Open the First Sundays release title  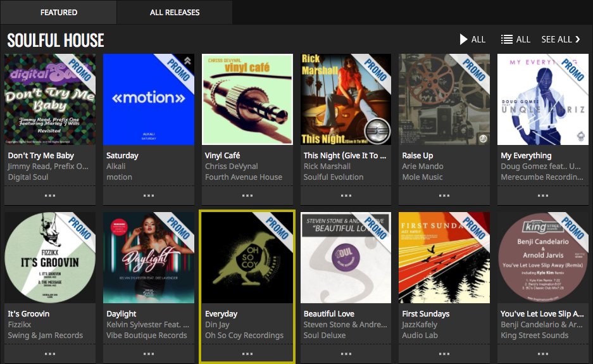point(426,314)
